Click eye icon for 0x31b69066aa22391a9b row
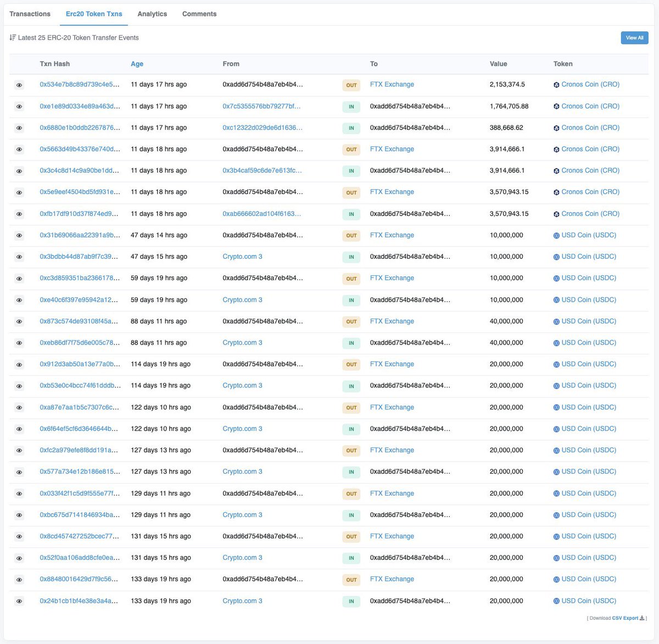The width and height of the screenshot is (659, 644). [x=19, y=235]
